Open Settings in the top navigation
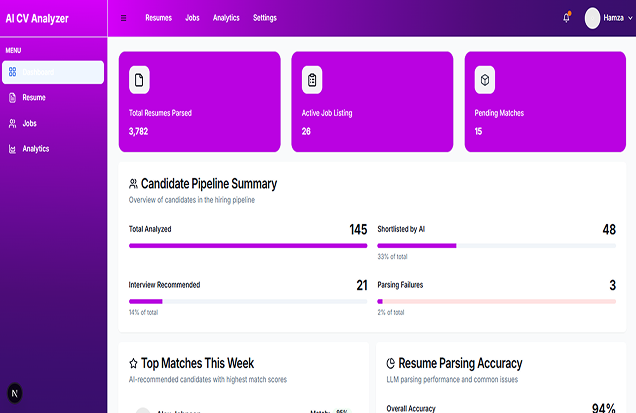Image resolution: width=636 pixels, height=413 pixels. tap(265, 18)
